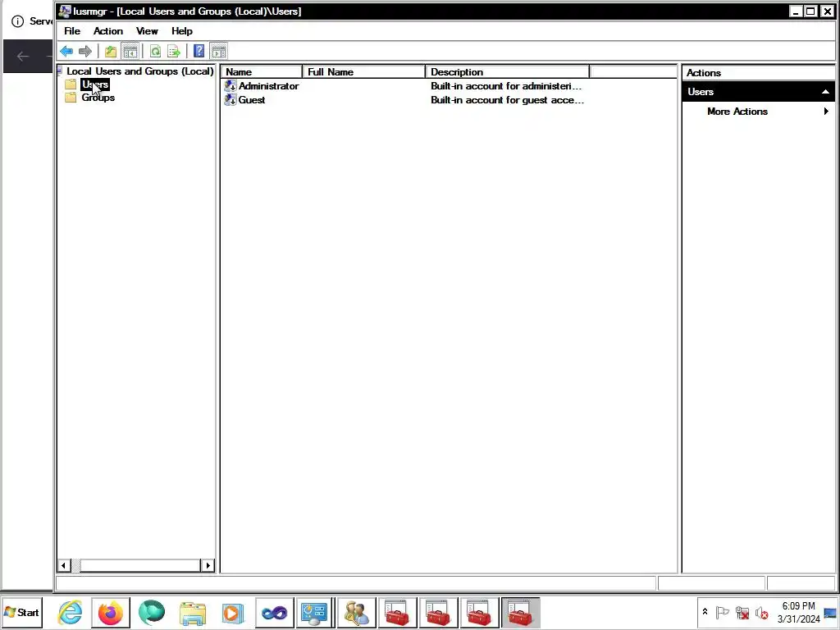The height and width of the screenshot is (630, 840).
Task: Open the Action menu
Action: click(x=107, y=31)
